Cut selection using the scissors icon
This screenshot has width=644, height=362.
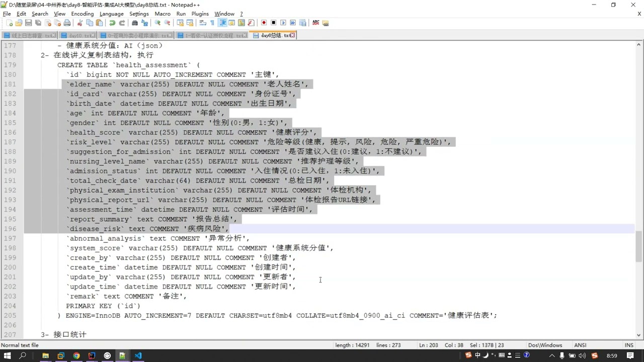(x=79, y=23)
